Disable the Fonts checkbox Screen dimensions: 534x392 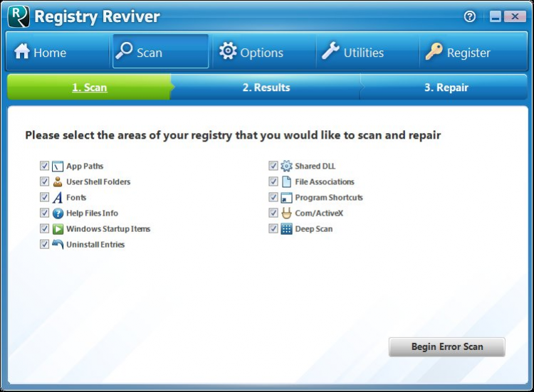(44, 197)
